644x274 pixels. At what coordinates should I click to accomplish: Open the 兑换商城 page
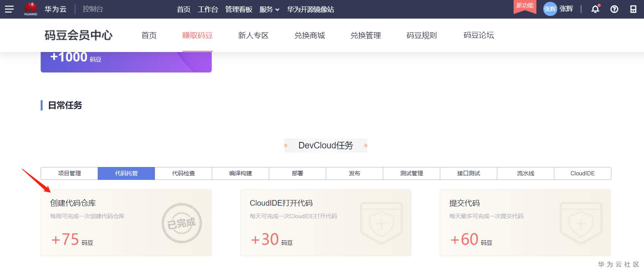[309, 35]
